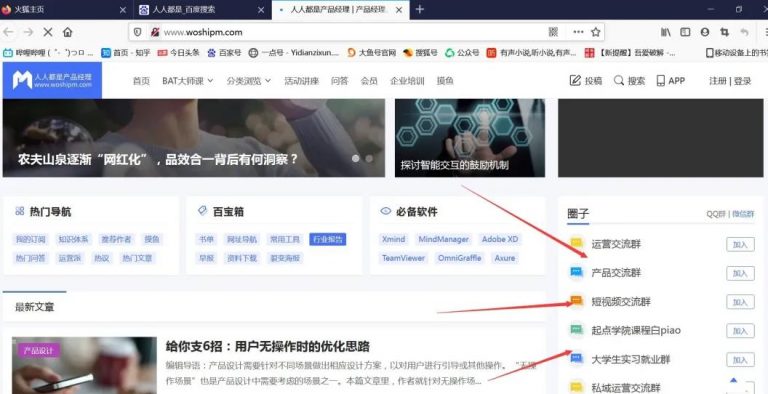This screenshot has height=394, width=768.
Task: Open the QR code icon in address bar
Action: (x=553, y=32)
